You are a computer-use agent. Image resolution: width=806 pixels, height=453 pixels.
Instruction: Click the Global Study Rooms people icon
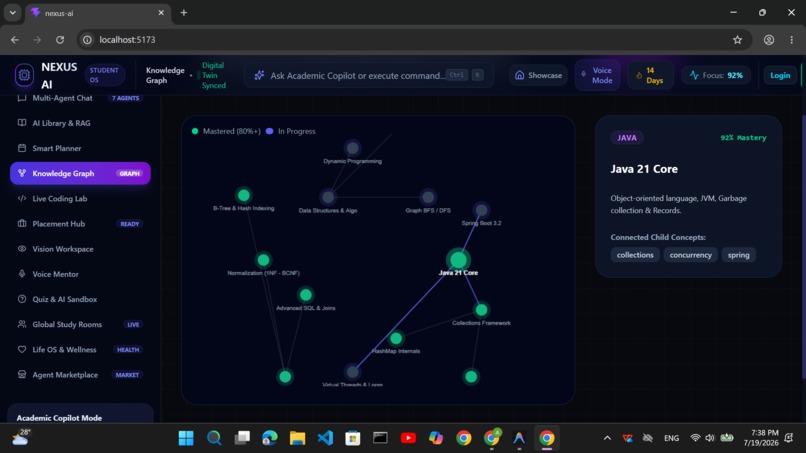[22, 324]
